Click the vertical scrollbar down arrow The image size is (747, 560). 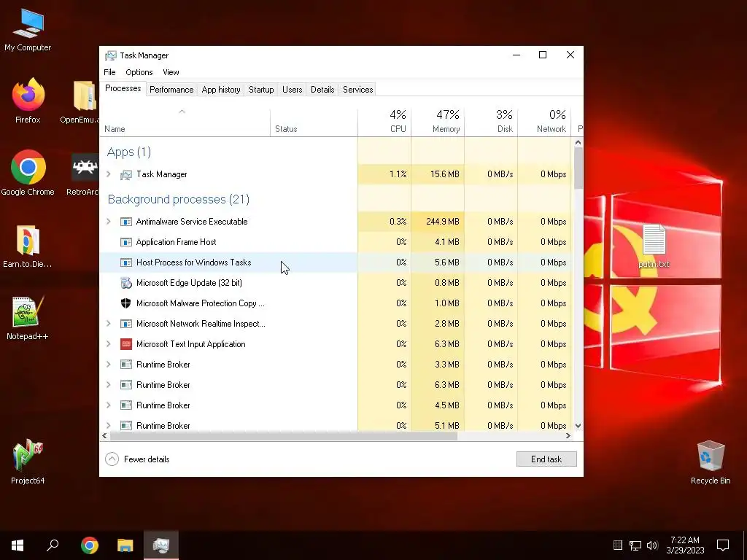[578, 426]
